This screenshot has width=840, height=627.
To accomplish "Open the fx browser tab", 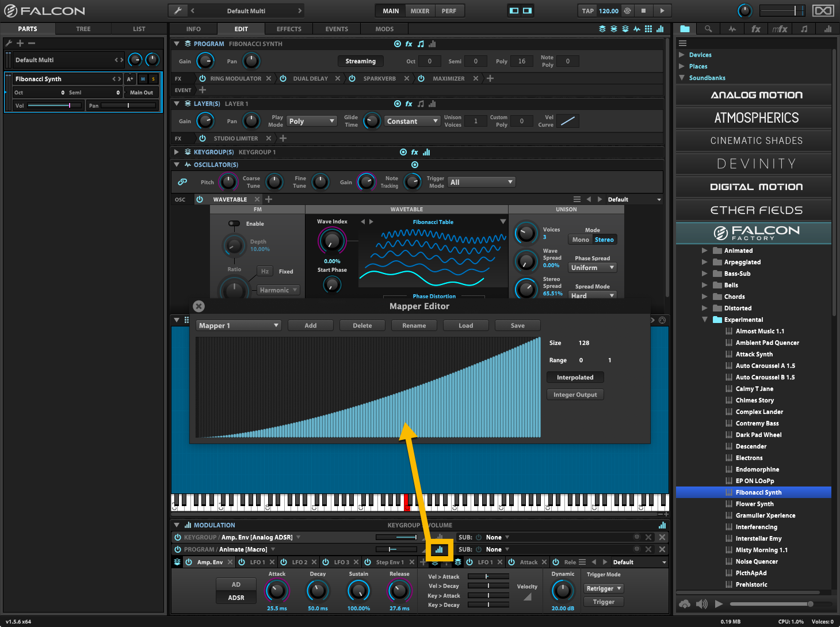I will pyautogui.click(x=756, y=29).
